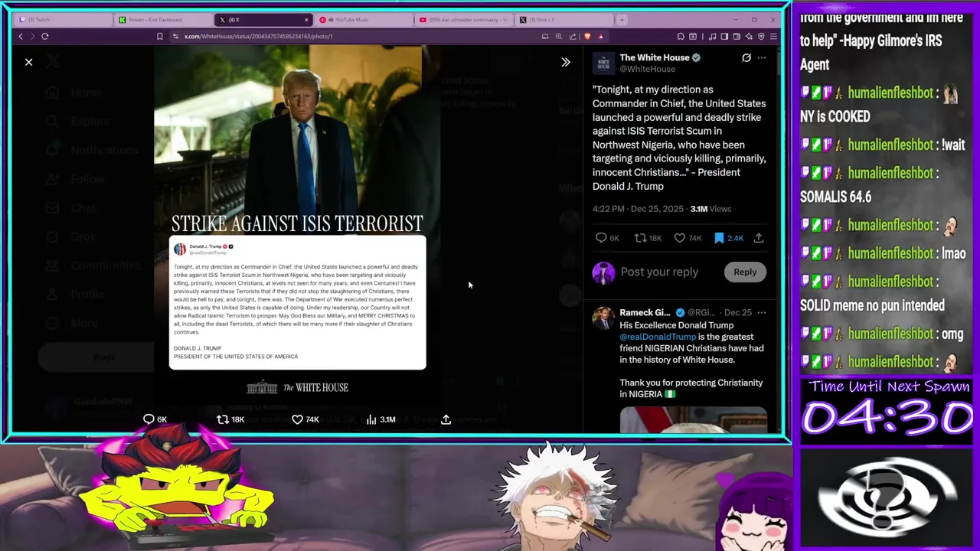Click the share page icon in the address bar
Viewport: 980px width, 551px height.
coord(573,36)
